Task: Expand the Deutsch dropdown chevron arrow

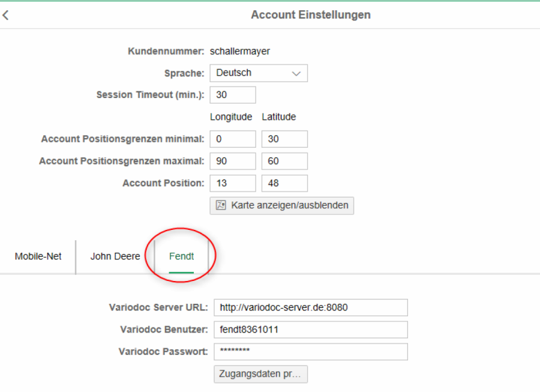Action: click(x=296, y=73)
